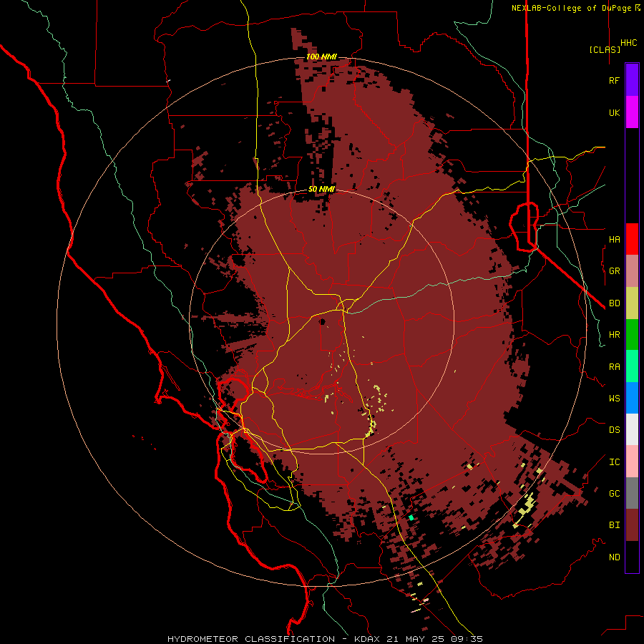
Task: Click the HYDROMETEOR CLASSIFICATION title text
Action: coord(251,639)
